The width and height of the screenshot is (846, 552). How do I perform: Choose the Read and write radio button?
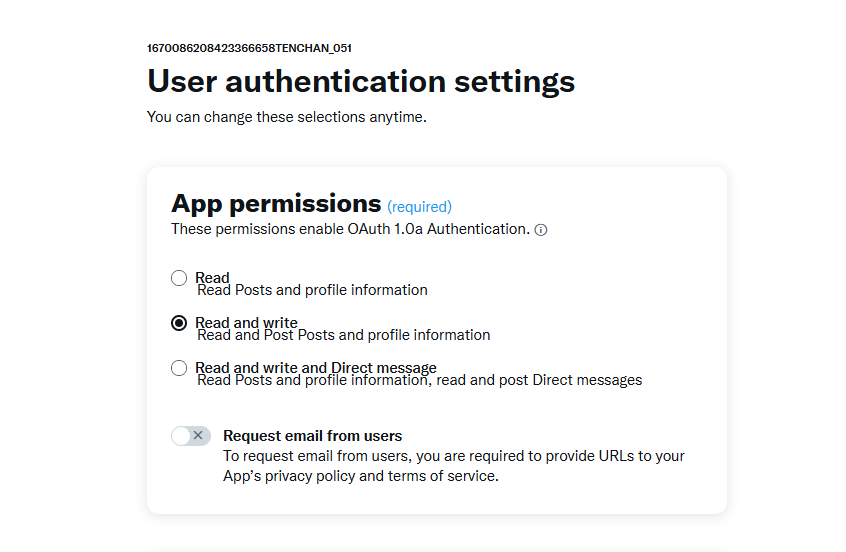pos(179,323)
